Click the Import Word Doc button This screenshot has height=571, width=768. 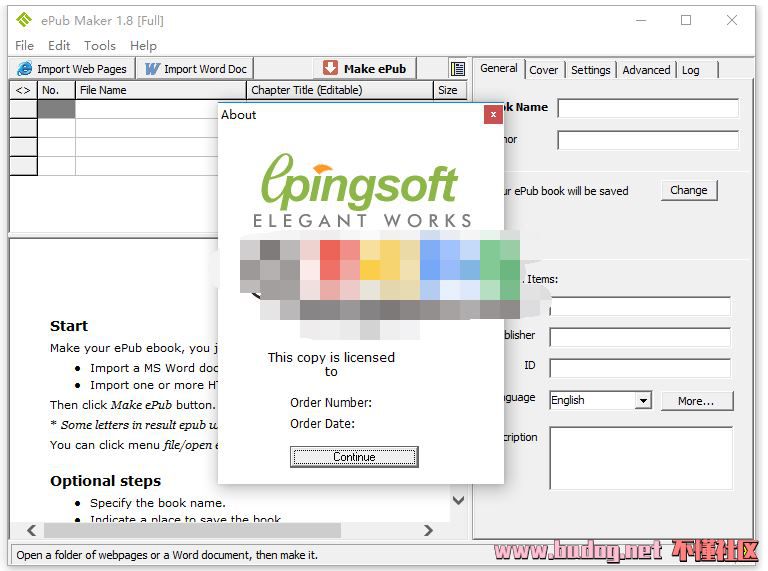[x=195, y=69]
